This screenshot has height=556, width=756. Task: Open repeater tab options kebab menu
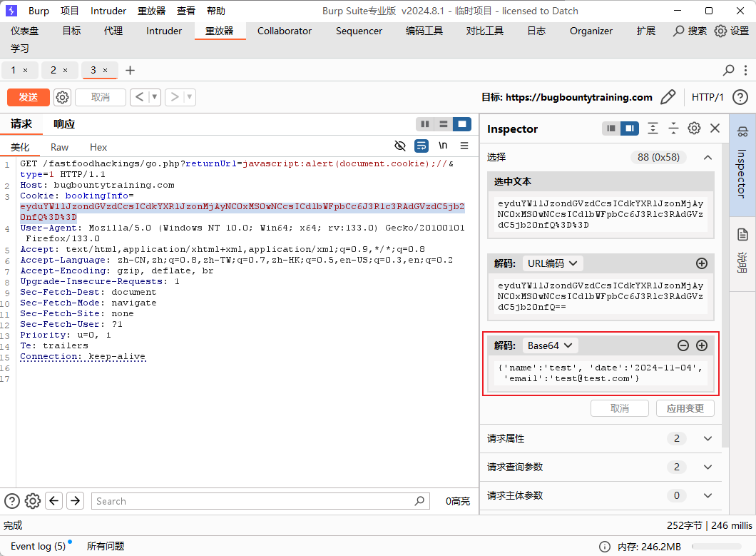[x=745, y=71]
